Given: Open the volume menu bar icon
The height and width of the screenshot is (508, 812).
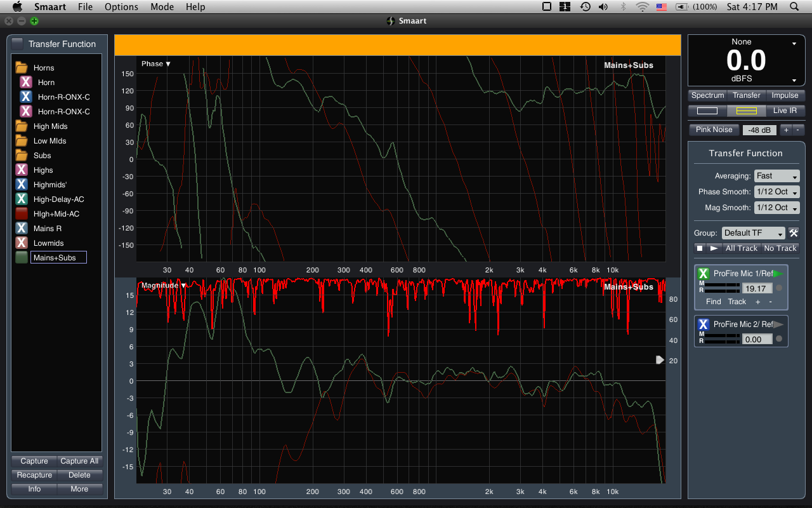Looking at the screenshot, I should click(x=603, y=7).
